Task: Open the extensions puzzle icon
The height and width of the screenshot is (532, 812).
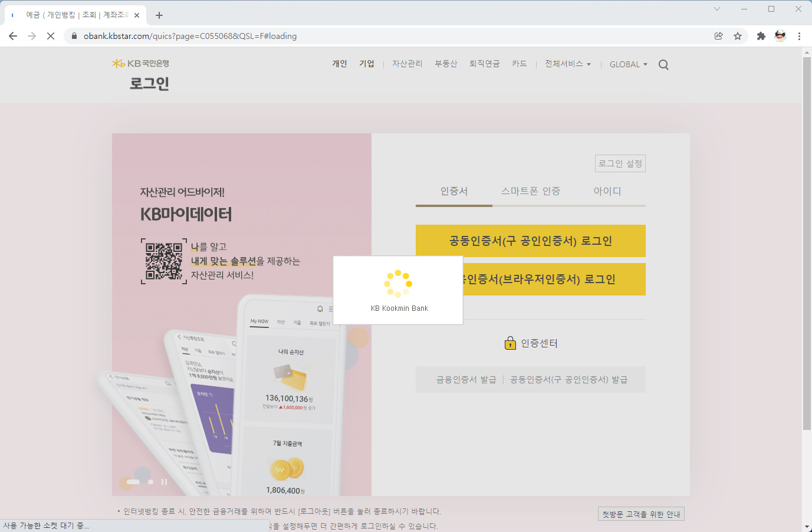Action: tap(761, 36)
